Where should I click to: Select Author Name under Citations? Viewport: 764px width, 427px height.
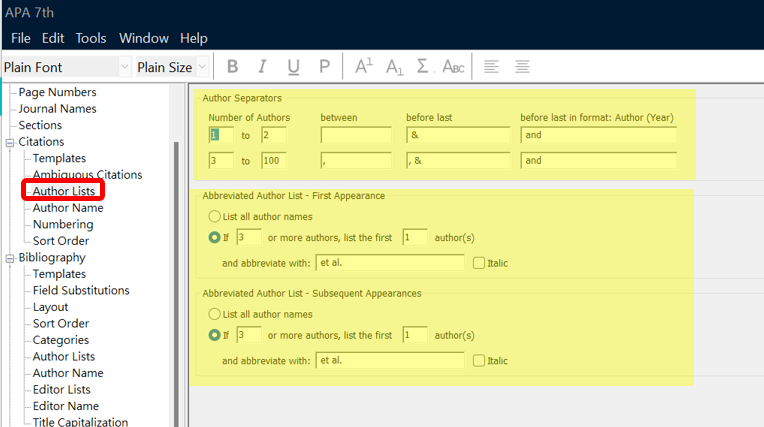pos(68,208)
